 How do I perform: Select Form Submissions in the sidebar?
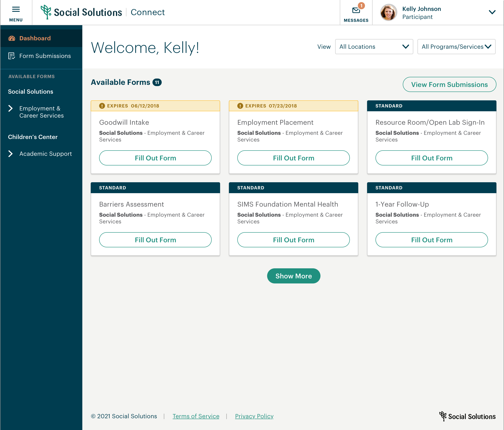[45, 56]
